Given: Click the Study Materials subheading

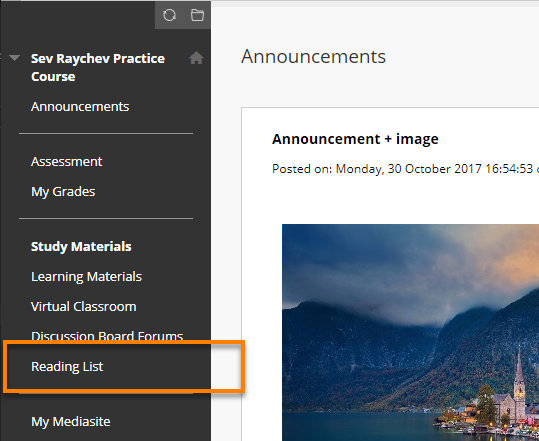Looking at the screenshot, I should 81,246.
